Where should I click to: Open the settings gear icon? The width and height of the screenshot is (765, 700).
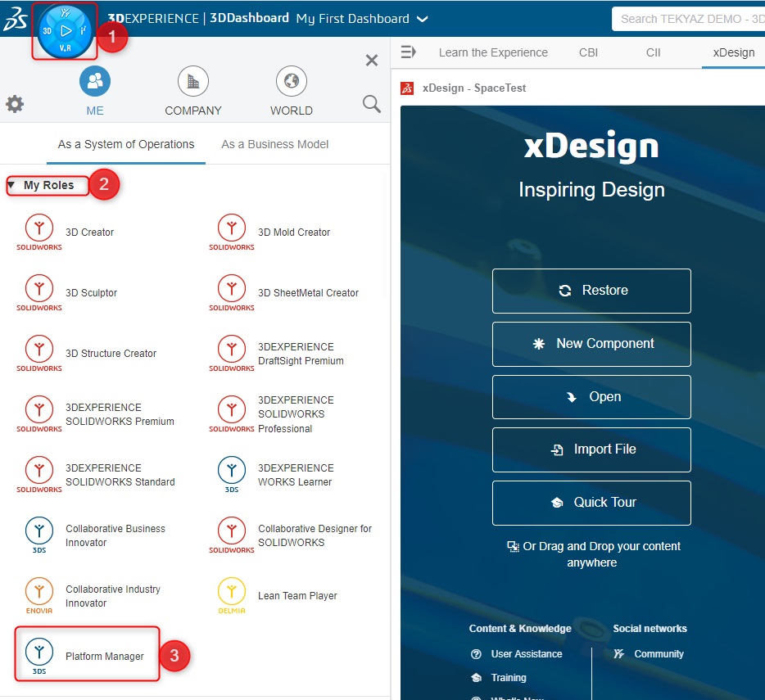pos(14,104)
